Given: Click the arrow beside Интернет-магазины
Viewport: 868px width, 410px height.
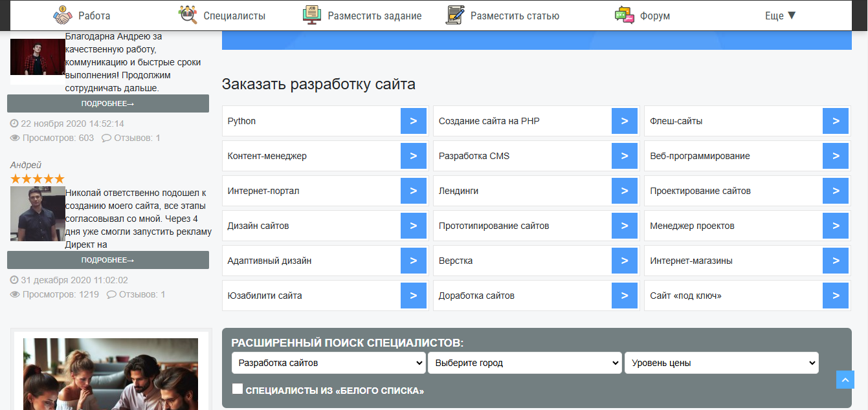Looking at the screenshot, I should (836, 261).
